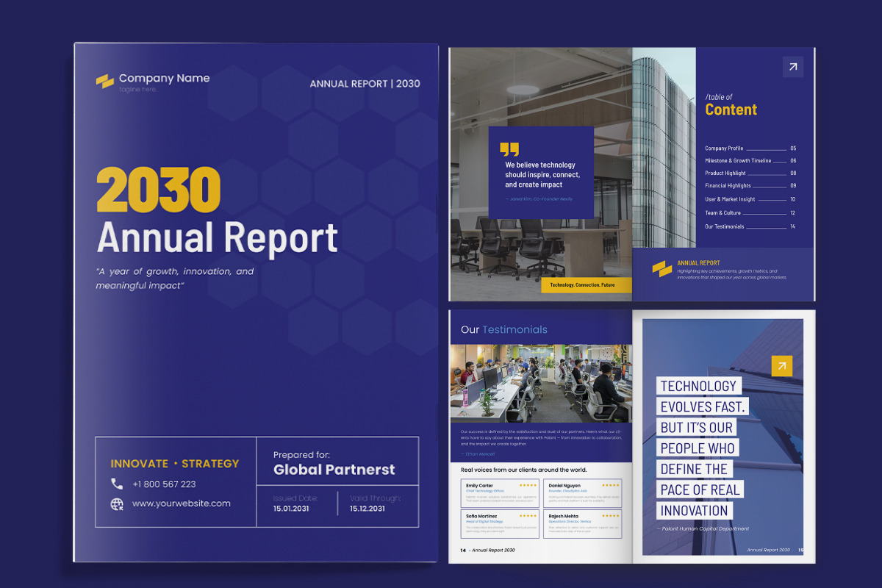Image resolution: width=882 pixels, height=588 pixels.
Task: Click the Daniel Nguyen testimonial card
Action: pos(583,493)
